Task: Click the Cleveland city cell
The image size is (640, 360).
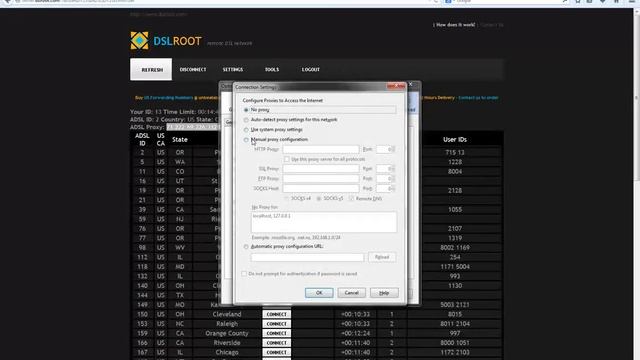Action: coord(227,315)
